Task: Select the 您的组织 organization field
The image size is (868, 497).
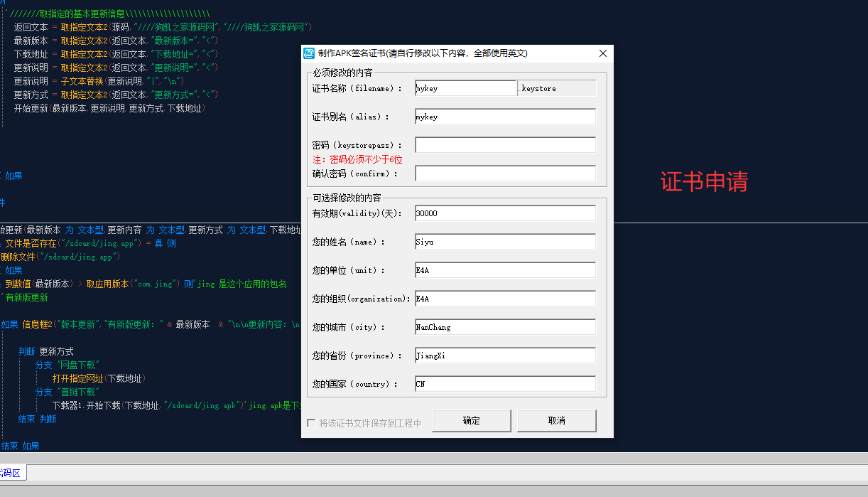Action: [x=505, y=299]
